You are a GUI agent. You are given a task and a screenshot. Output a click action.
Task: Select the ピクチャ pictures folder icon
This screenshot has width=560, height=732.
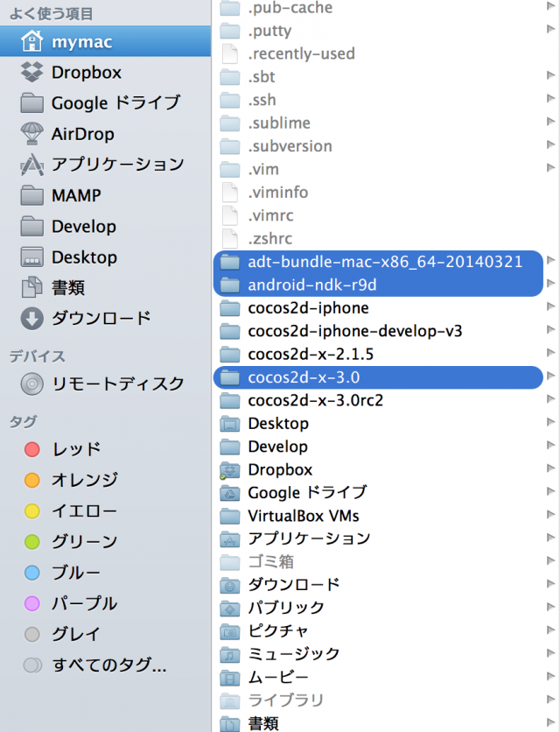tap(229, 631)
